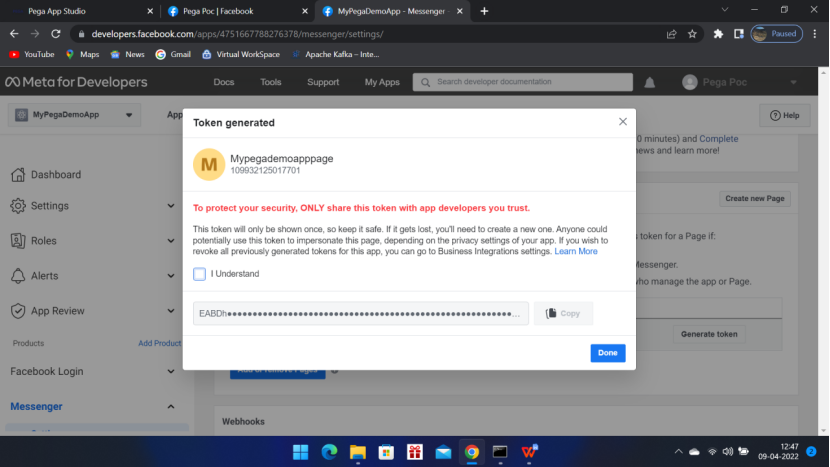
Task: Click the Generate token button
Action: click(709, 334)
